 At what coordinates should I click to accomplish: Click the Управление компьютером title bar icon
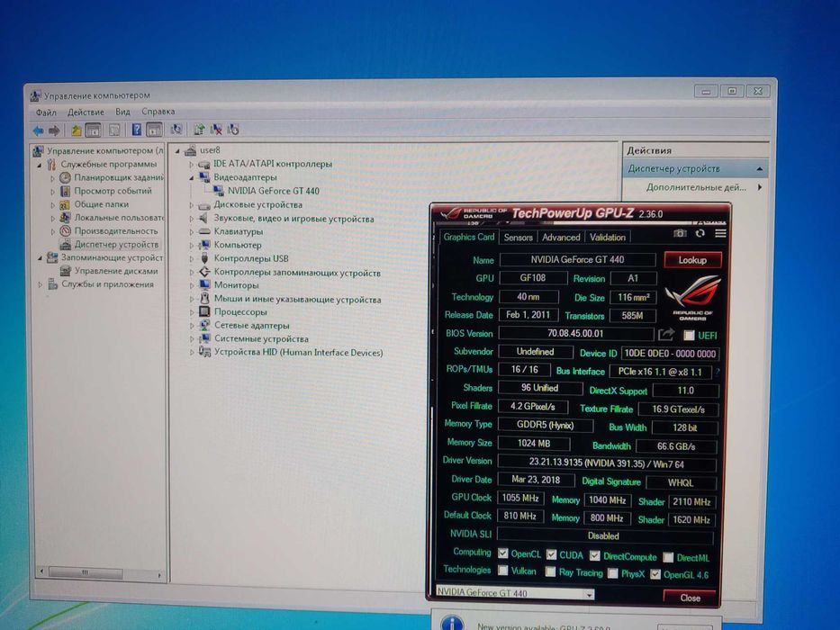[35, 96]
